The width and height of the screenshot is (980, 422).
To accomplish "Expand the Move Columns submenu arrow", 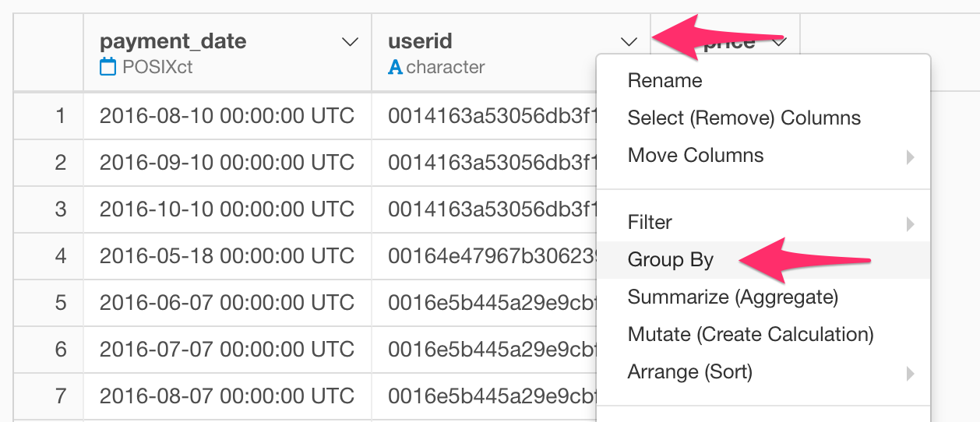I will (910, 157).
